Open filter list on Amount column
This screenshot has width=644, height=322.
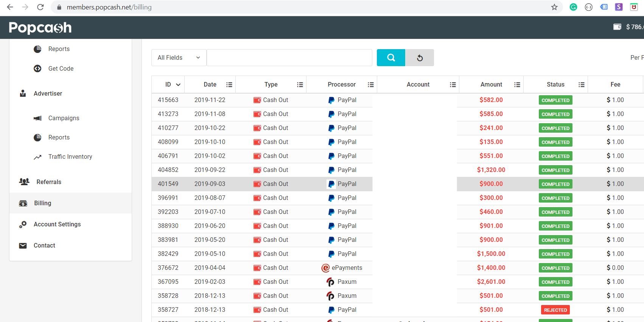(517, 85)
